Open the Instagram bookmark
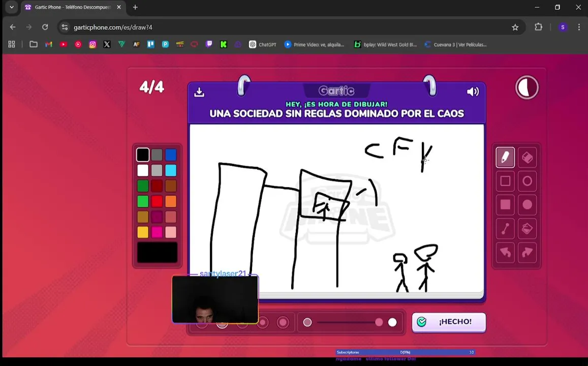The height and width of the screenshot is (366, 588). (92, 44)
